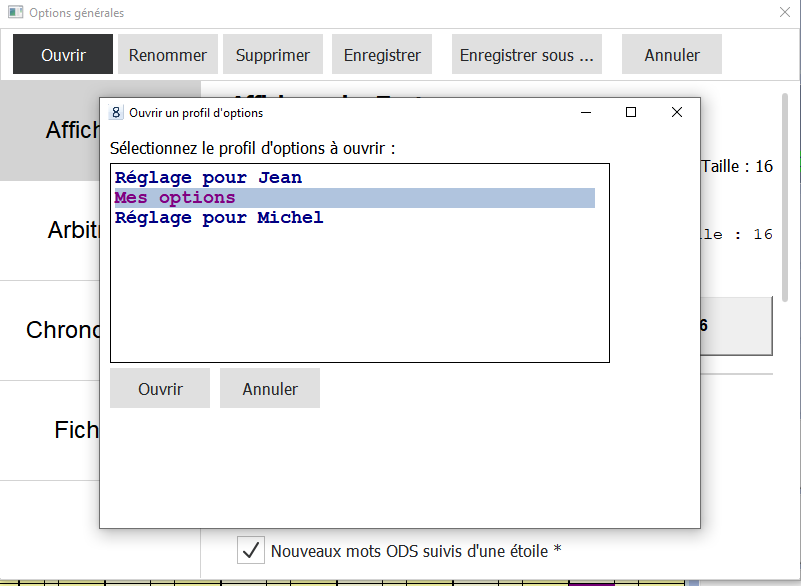
Task: Toggle Nouveaux mots ODS suivis d'une étoile checkbox
Action: 251,550
